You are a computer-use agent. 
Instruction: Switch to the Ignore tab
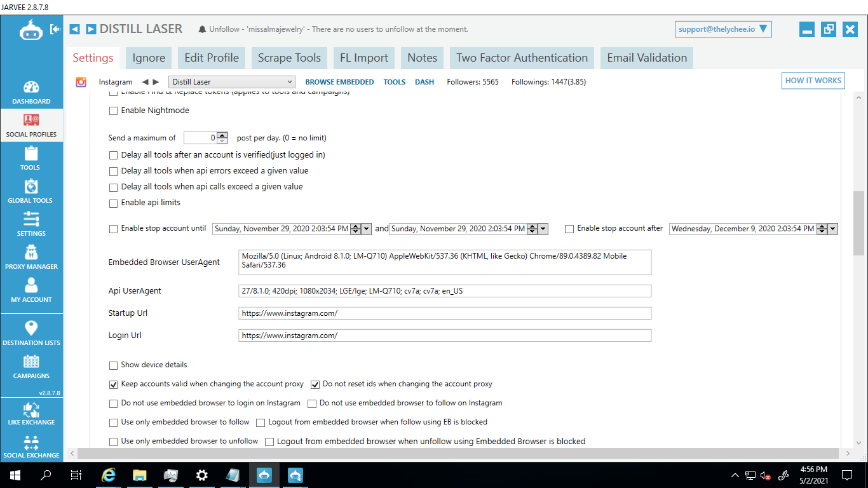[x=149, y=58]
